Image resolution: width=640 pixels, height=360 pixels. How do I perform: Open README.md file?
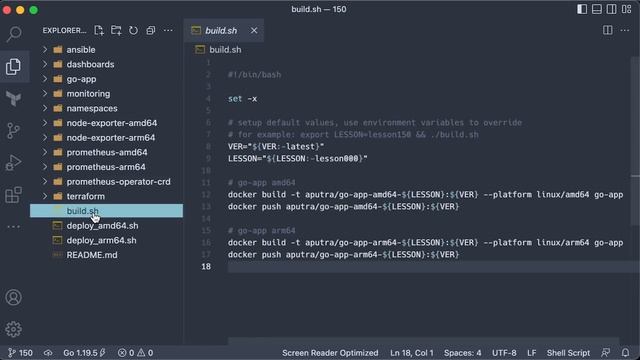(106, 255)
